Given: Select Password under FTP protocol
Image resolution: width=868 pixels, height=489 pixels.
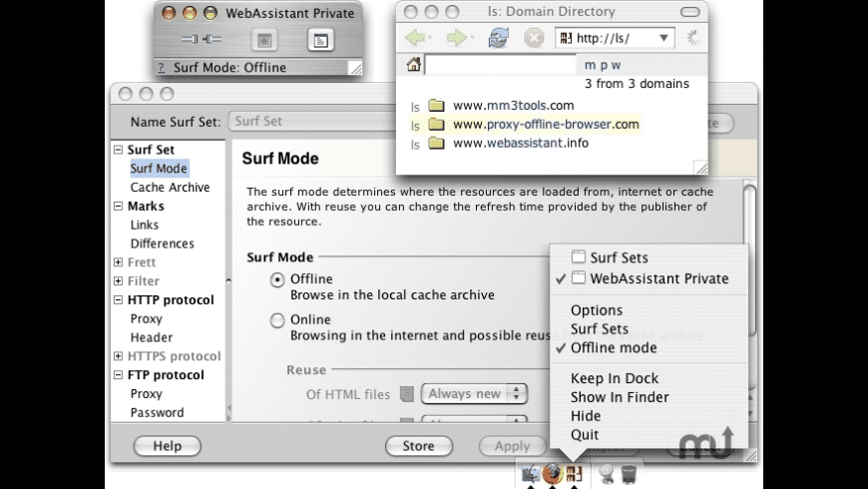Looking at the screenshot, I should click(x=157, y=412).
